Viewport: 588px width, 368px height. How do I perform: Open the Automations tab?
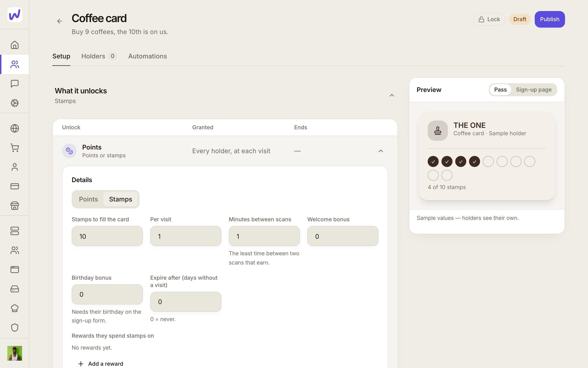tap(147, 56)
